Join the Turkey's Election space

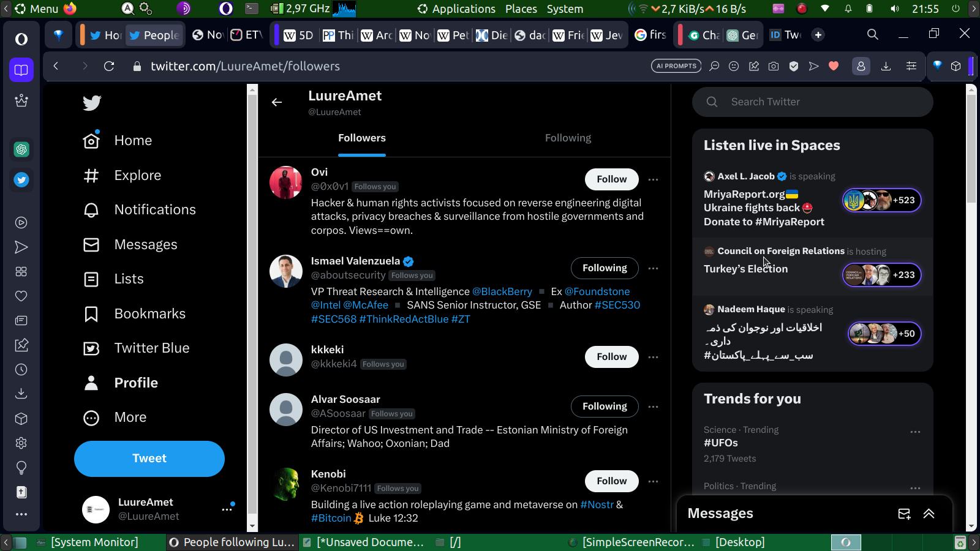[x=812, y=267]
